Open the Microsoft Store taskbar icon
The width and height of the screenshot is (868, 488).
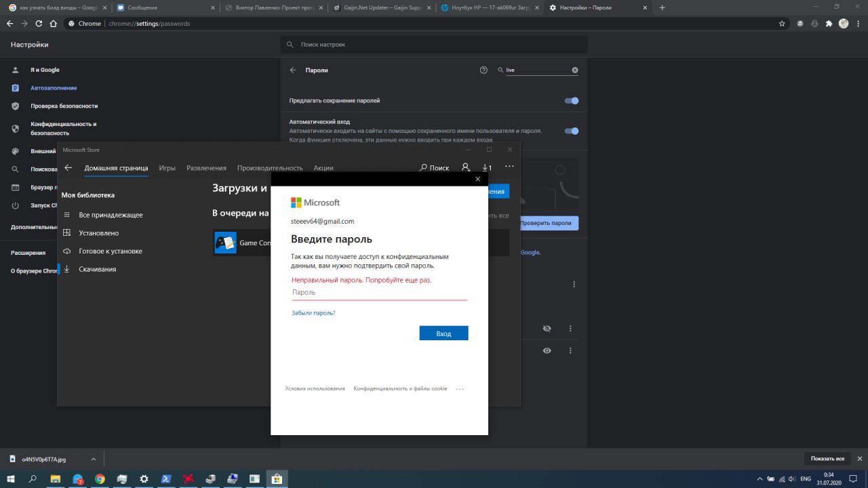[276, 478]
